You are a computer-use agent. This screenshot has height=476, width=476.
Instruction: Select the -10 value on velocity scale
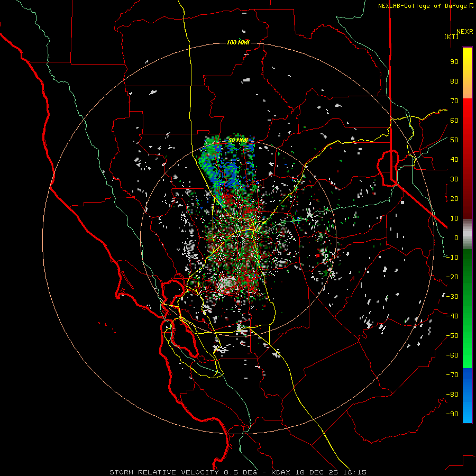tap(452, 258)
